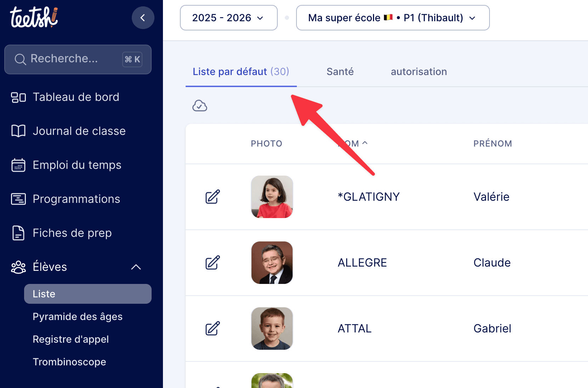Open the class selector Ma super école dropdown
Image resolution: width=588 pixels, height=388 pixels.
(x=392, y=18)
